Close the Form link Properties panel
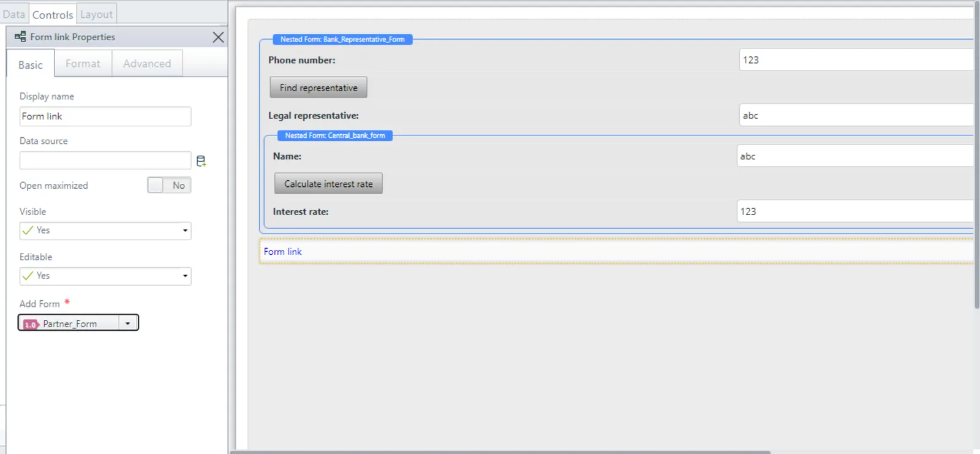The width and height of the screenshot is (980, 454). (218, 37)
